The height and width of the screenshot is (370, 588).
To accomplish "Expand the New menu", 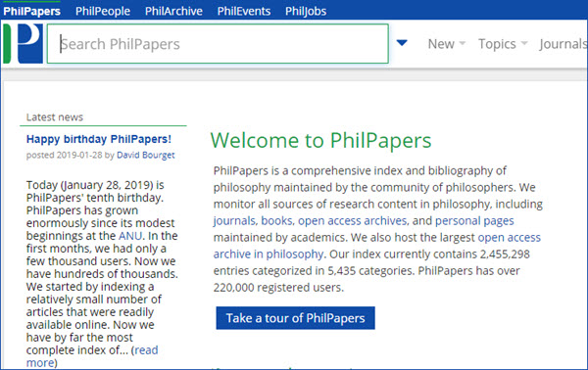I will (x=446, y=44).
